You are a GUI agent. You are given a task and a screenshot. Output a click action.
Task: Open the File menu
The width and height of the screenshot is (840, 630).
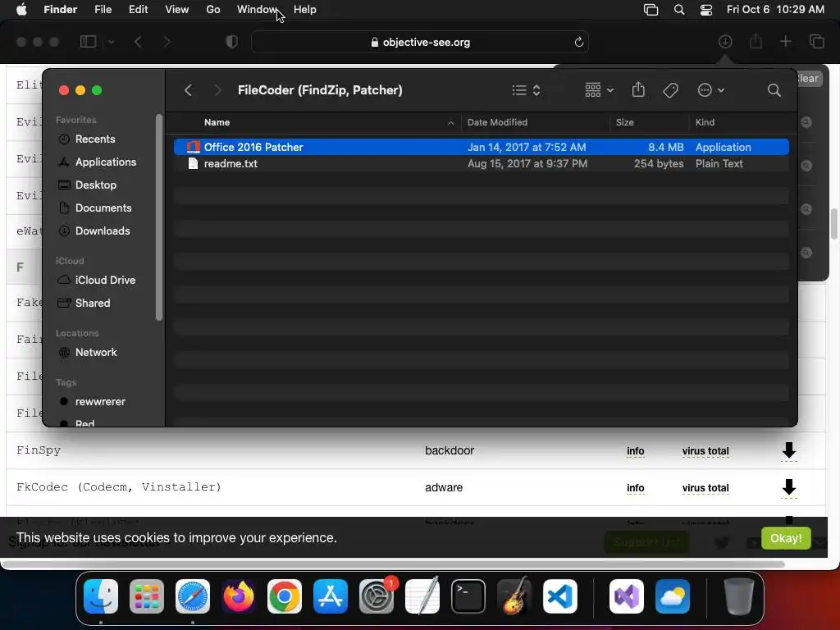(103, 10)
